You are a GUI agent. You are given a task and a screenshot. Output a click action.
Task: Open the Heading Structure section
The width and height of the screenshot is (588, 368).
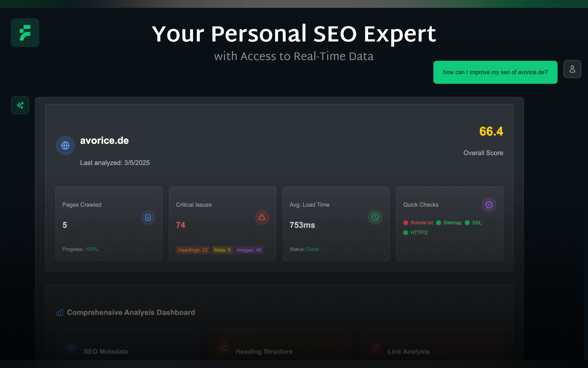pos(264,351)
